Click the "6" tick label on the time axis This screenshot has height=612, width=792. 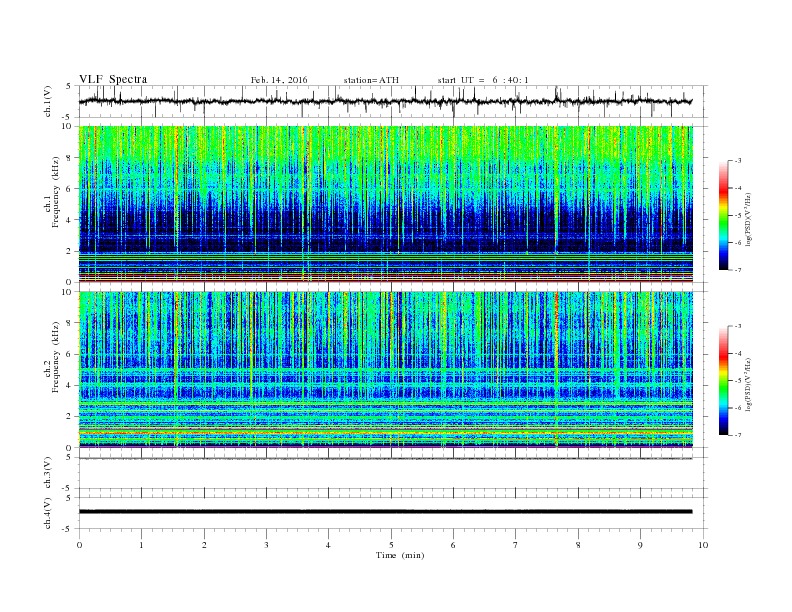pyautogui.click(x=453, y=545)
